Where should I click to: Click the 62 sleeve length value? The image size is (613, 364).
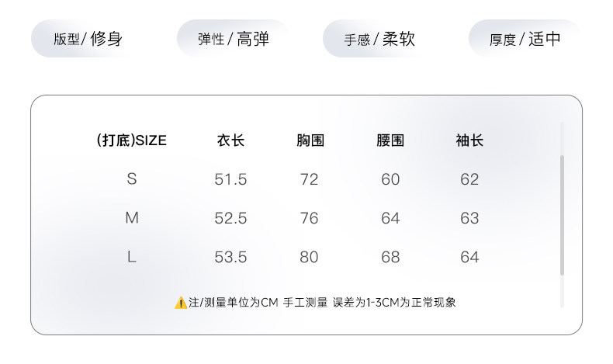coord(469,179)
